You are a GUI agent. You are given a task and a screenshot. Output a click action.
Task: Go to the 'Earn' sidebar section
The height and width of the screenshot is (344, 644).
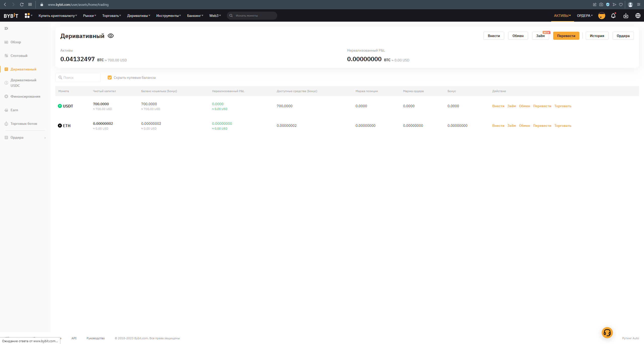tap(14, 110)
